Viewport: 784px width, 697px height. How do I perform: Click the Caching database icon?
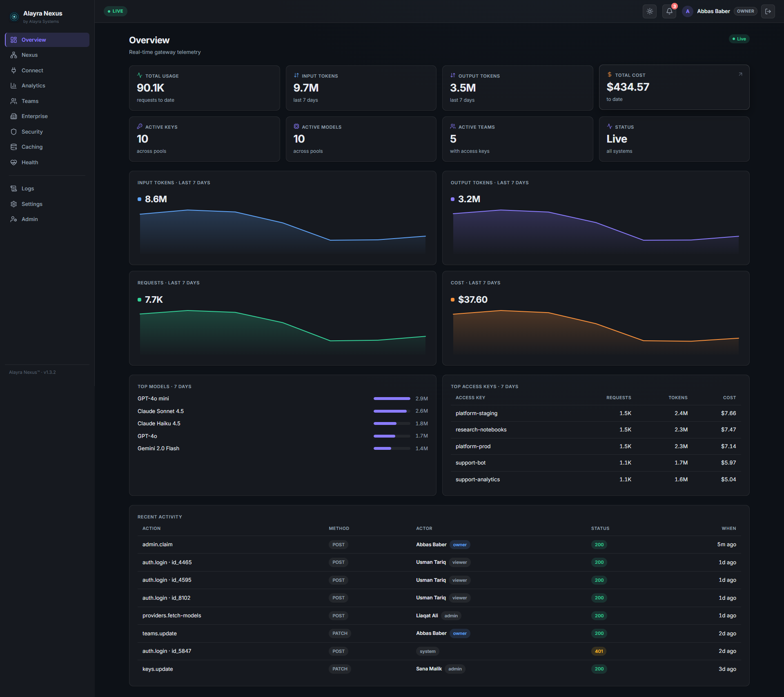pos(13,147)
